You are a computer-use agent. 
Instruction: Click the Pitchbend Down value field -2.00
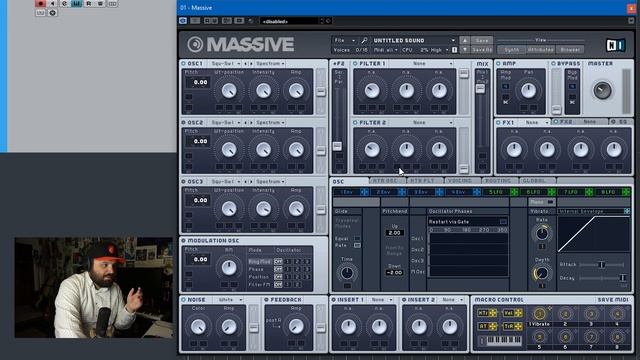[x=395, y=273]
